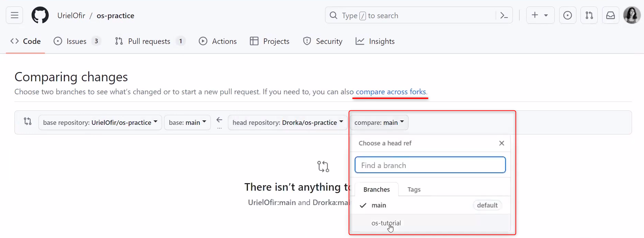Open user avatar menu
Image resolution: width=644 pixels, height=238 pixels.
point(632,15)
